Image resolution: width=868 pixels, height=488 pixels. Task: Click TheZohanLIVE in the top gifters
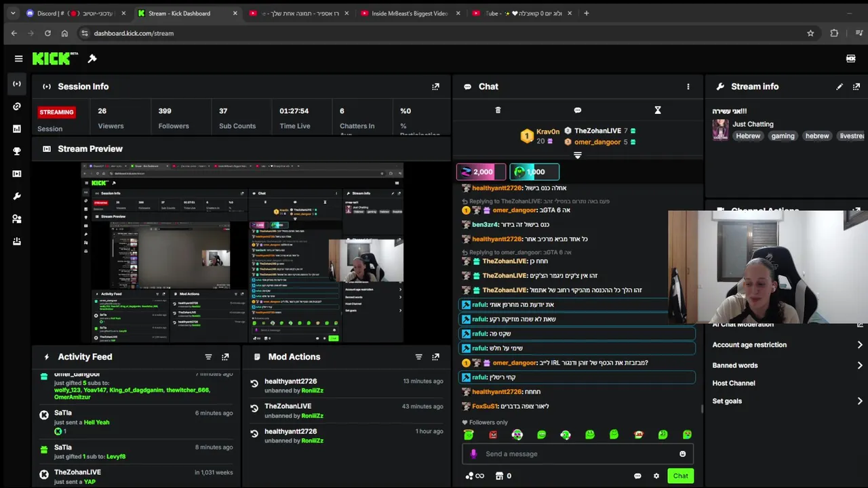coord(597,131)
